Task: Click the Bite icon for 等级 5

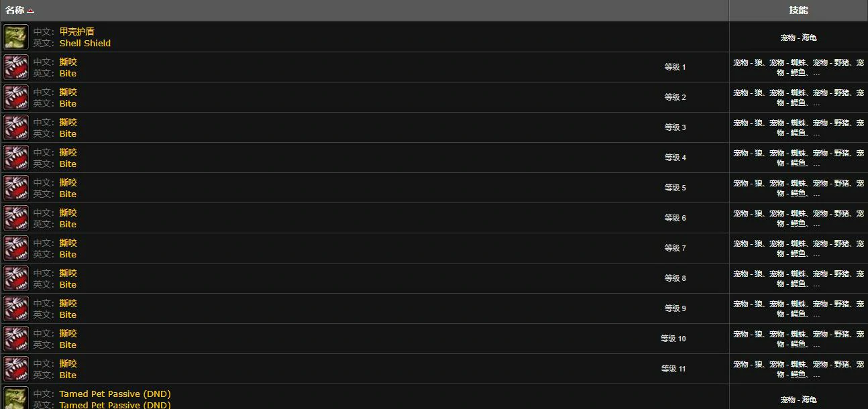Action: [x=16, y=188]
